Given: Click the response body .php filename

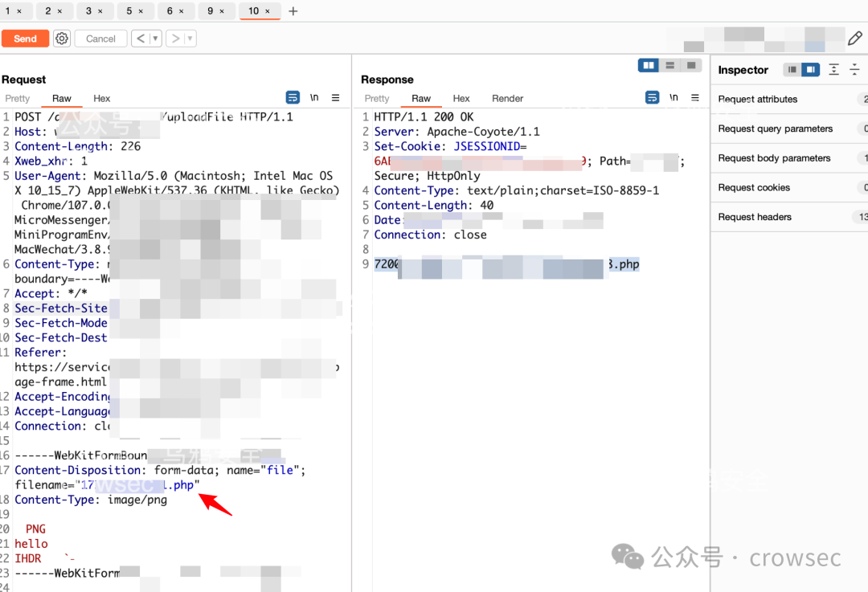Looking at the screenshot, I should pyautogui.click(x=506, y=264).
